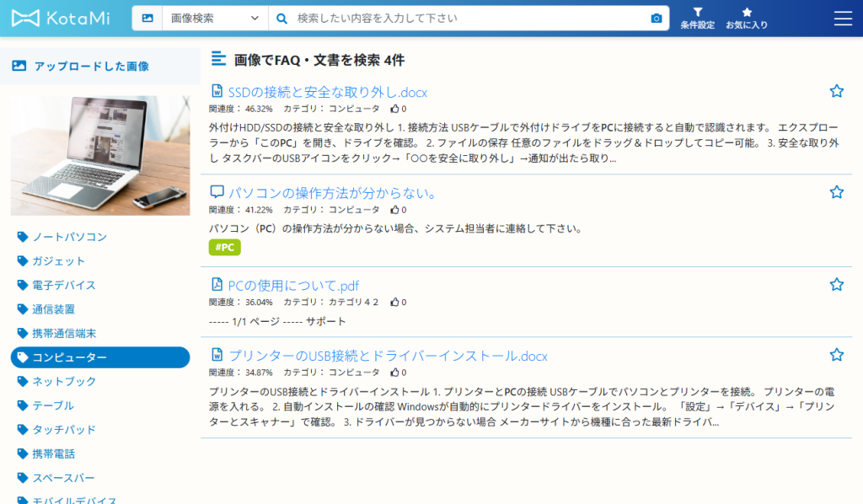Click the camera icon in search bar
Image resolution: width=863 pixels, height=504 pixels.
click(x=657, y=19)
